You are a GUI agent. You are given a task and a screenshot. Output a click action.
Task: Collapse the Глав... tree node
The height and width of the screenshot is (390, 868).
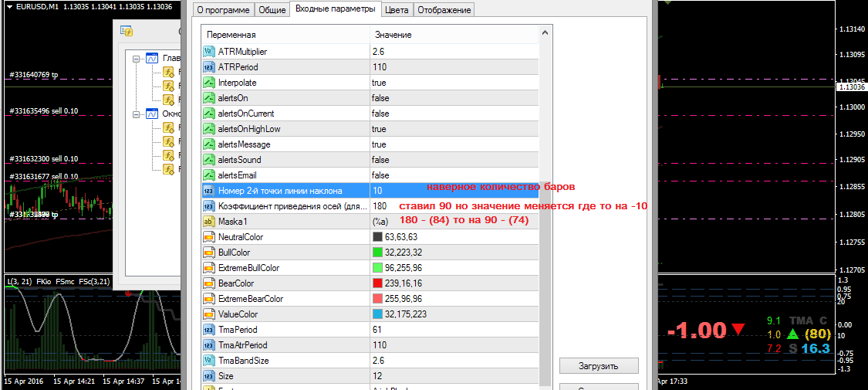[136, 59]
